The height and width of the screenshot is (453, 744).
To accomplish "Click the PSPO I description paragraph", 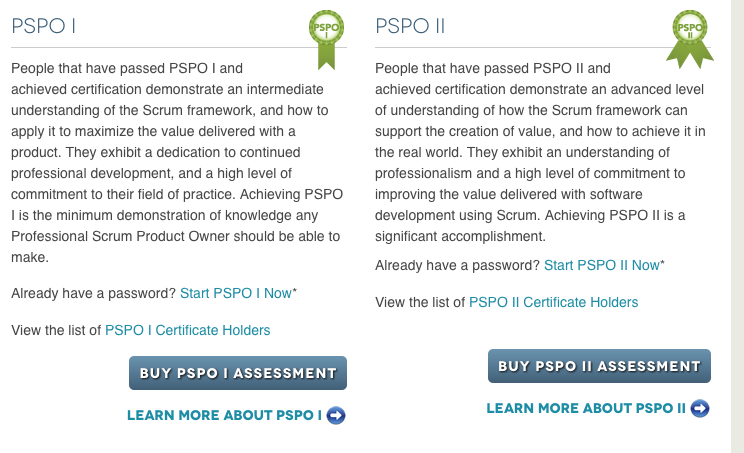I will point(177,163).
